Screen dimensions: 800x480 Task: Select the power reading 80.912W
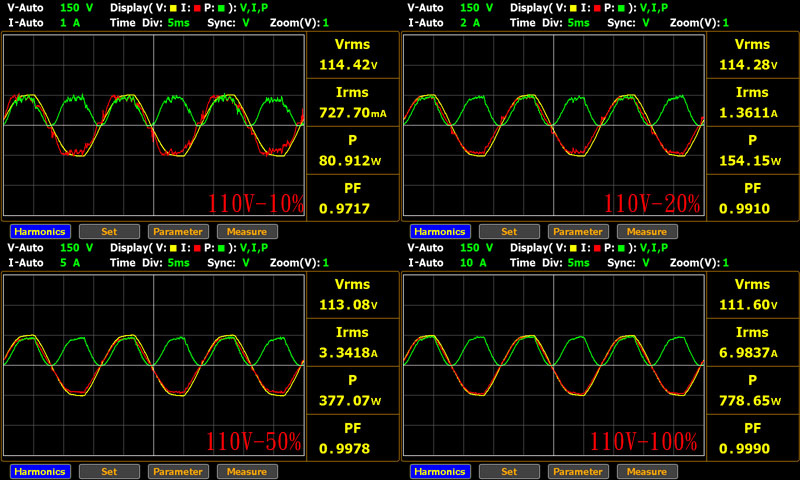350,161
